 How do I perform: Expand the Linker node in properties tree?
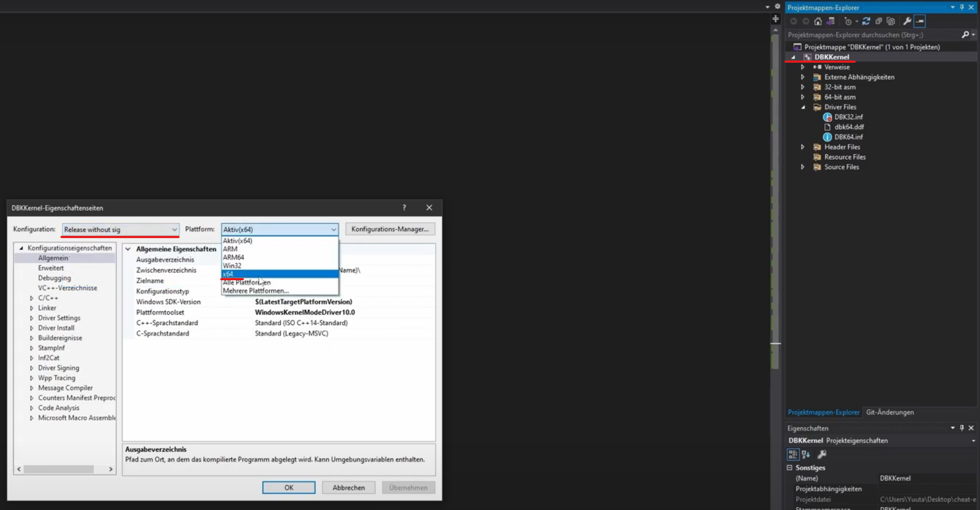tap(32, 308)
